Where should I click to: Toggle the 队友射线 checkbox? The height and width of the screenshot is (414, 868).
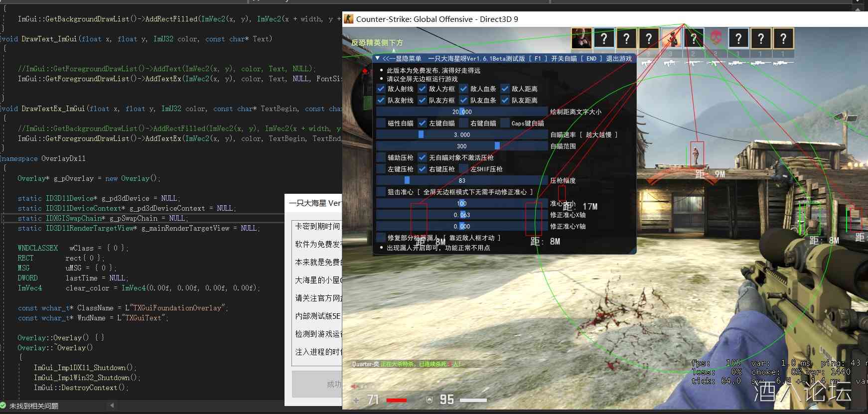pyautogui.click(x=381, y=100)
